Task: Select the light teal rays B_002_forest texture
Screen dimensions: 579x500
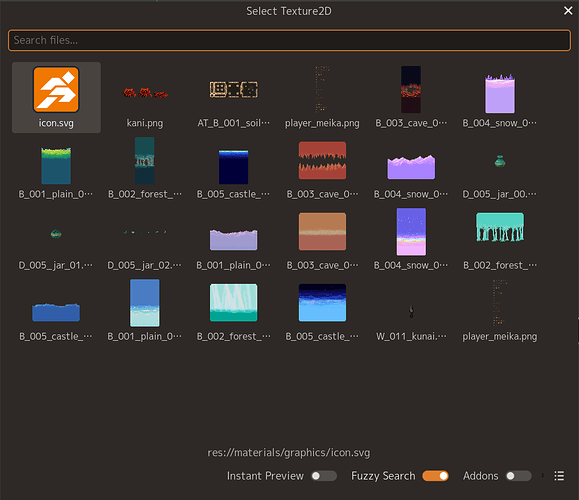Action: coord(233,311)
